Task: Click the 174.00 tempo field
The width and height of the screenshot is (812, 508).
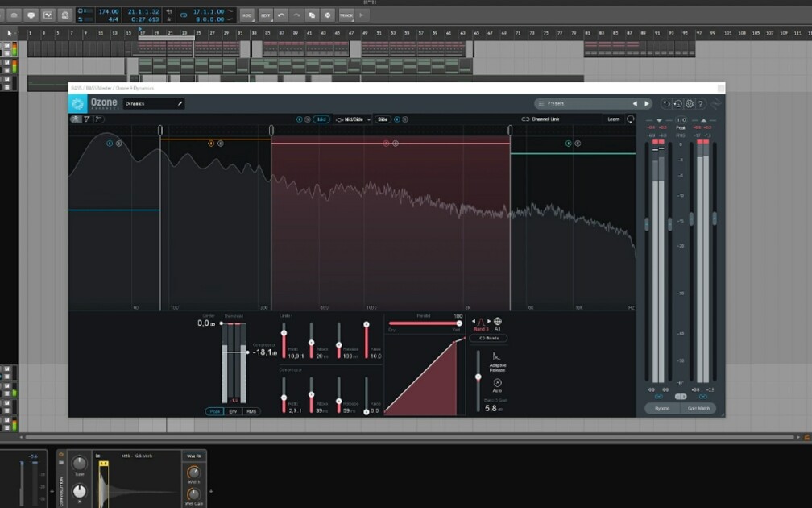Action: click(x=109, y=11)
